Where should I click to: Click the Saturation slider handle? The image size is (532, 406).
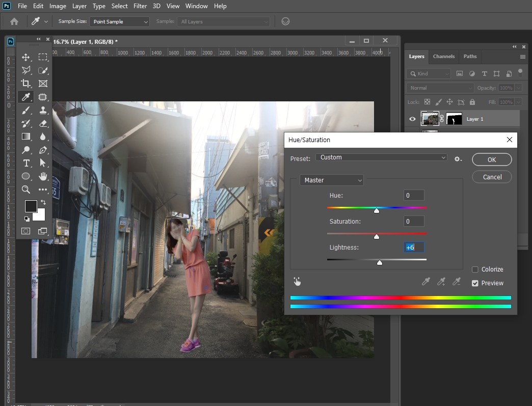click(x=377, y=236)
